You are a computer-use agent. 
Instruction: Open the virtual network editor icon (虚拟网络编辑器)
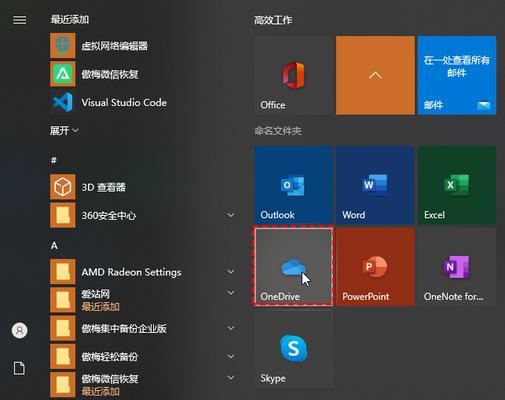click(63, 45)
